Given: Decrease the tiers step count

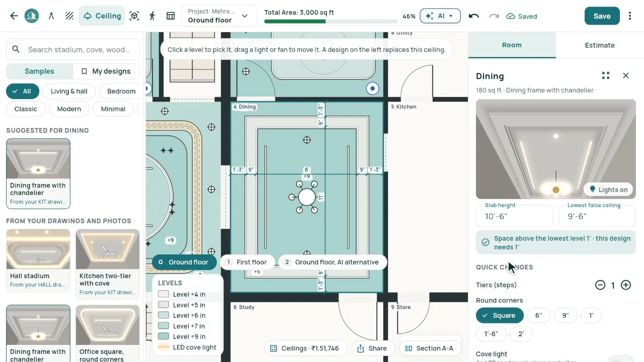Looking at the screenshot, I should pos(600,285).
